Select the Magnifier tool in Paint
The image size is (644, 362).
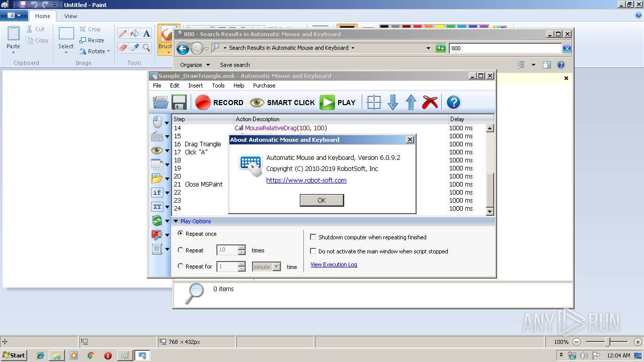[146, 48]
